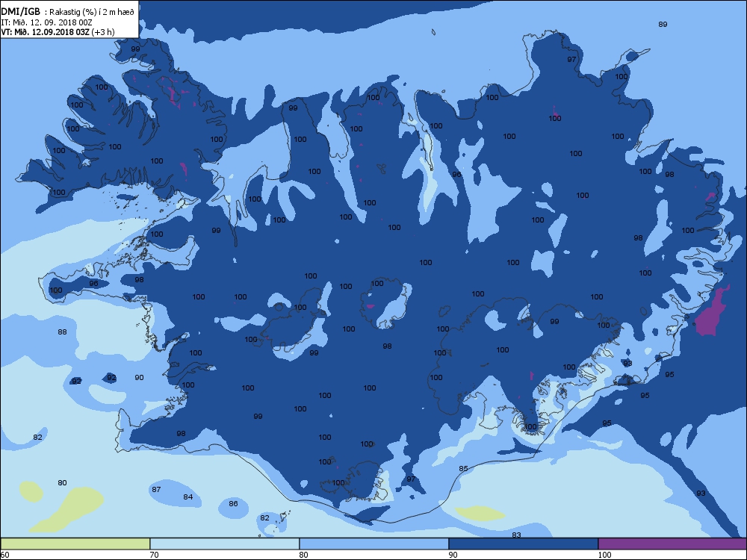Click the humidity value 88 over the sea
Image resolution: width=747 pixels, height=560 pixels.
63,332
